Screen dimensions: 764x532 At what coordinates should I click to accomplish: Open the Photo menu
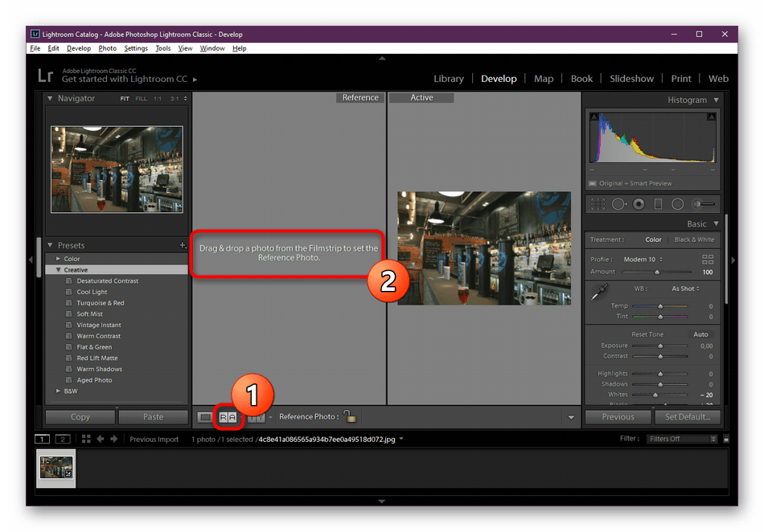click(107, 48)
